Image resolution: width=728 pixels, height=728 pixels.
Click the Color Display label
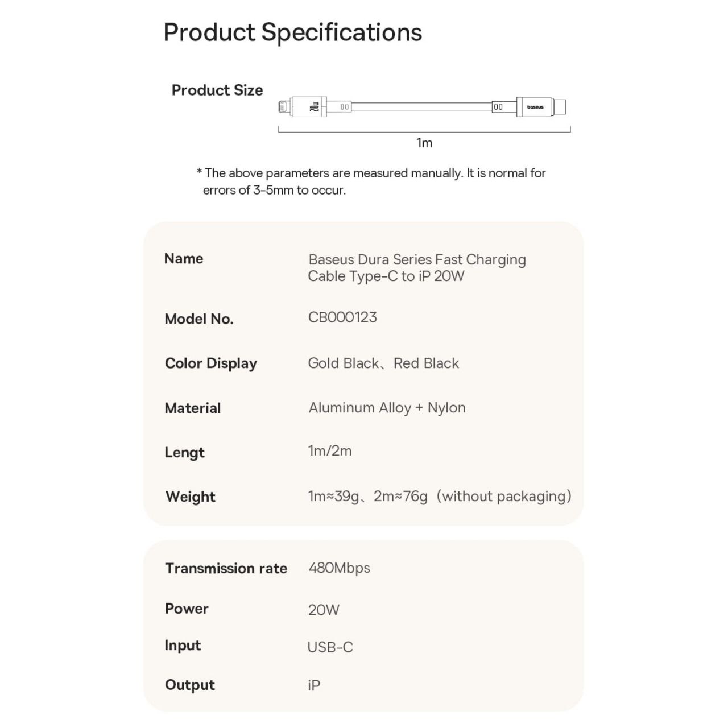(211, 363)
